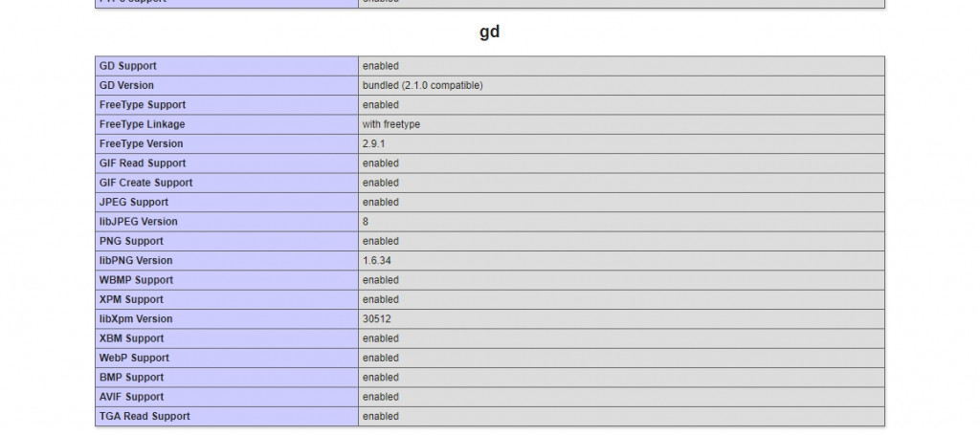Viewport: 980px width, 435px height.
Task: Select the 'libXpm Version' label cell
Action: (x=227, y=319)
